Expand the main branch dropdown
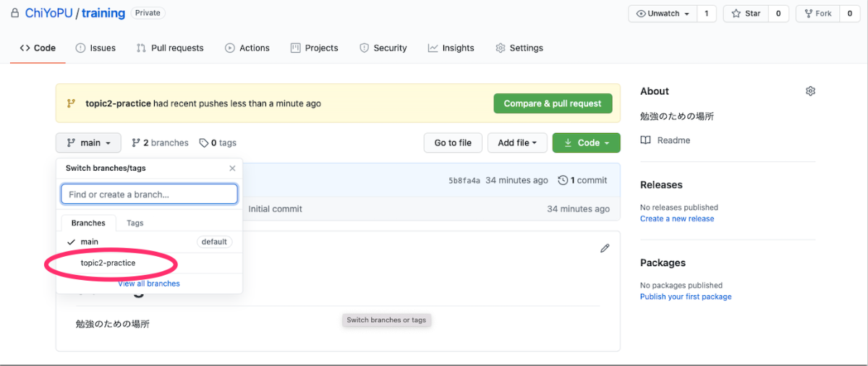The image size is (868, 366). pyautogui.click(x=88, y=142)
